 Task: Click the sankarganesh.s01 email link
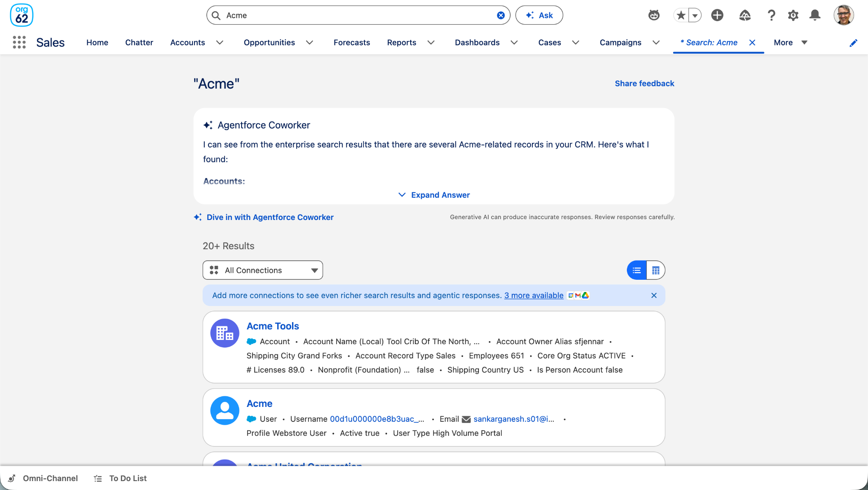click(x=514, y=419)
